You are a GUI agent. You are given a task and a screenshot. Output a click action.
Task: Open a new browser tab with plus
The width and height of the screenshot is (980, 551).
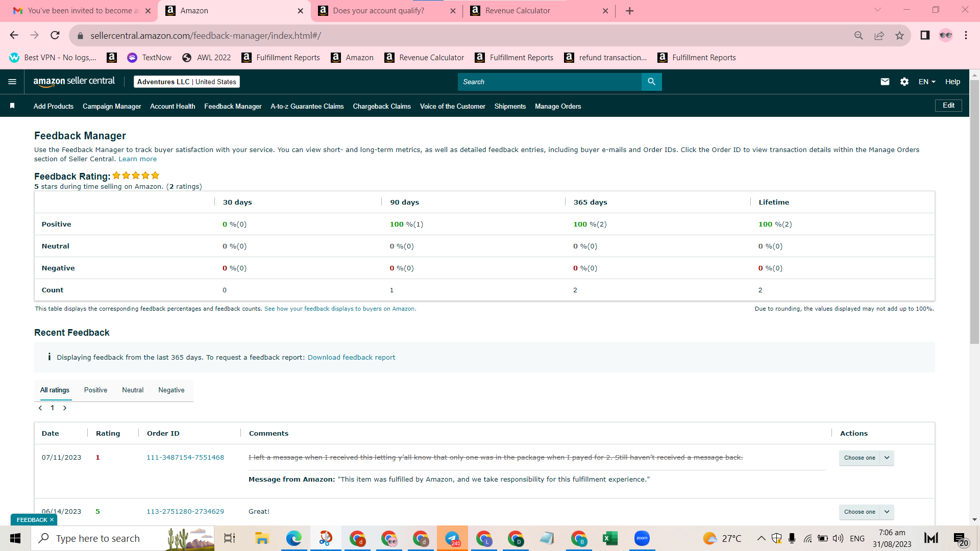pos(630,11)
